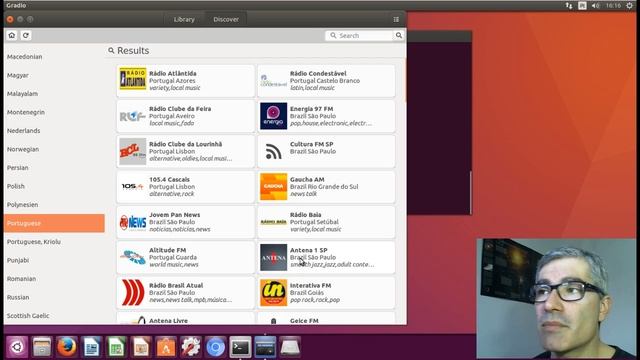Image resolution: width=640 pixels, height=360 pixels.
Task: Open Ubuntu Software store icon
Action: 166,347
